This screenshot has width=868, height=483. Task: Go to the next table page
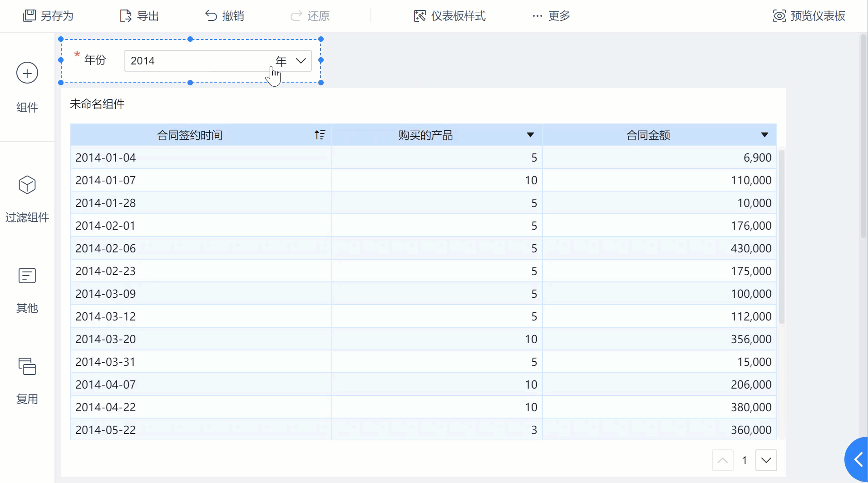pyautogui.click(x=766, y=460)
